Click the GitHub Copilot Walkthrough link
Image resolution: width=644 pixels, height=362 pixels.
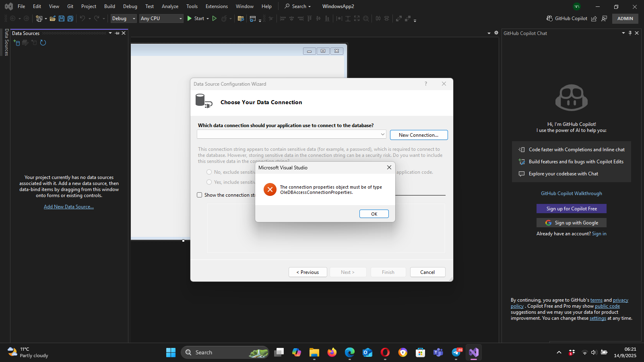pos(572,193)
